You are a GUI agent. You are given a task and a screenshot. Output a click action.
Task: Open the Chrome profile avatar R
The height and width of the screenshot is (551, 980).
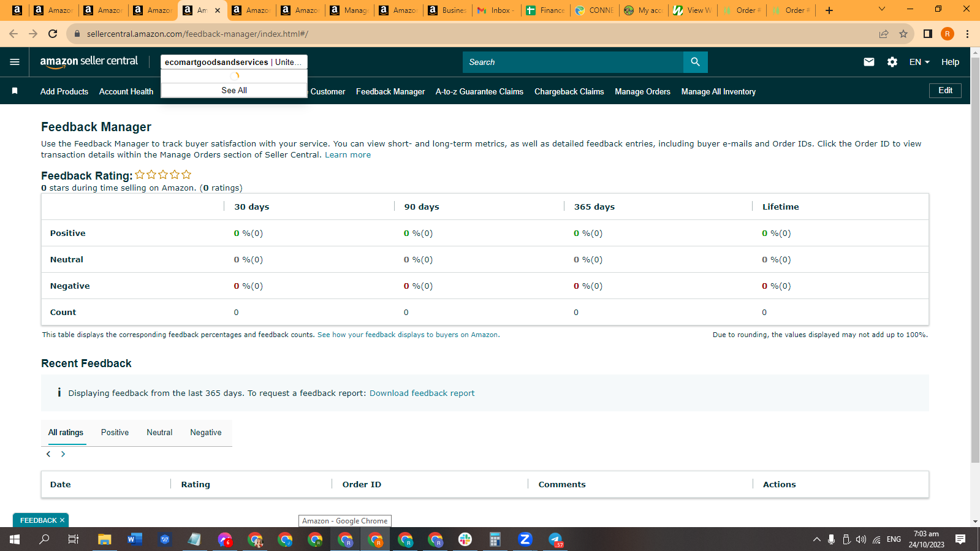(x=948, y=34)
